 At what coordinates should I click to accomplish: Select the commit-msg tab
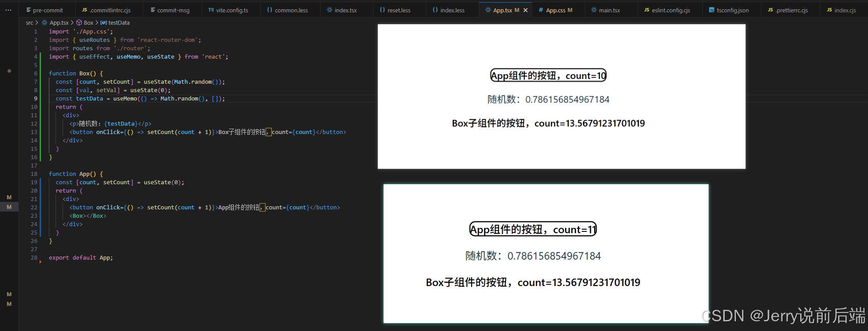point(170,10)
